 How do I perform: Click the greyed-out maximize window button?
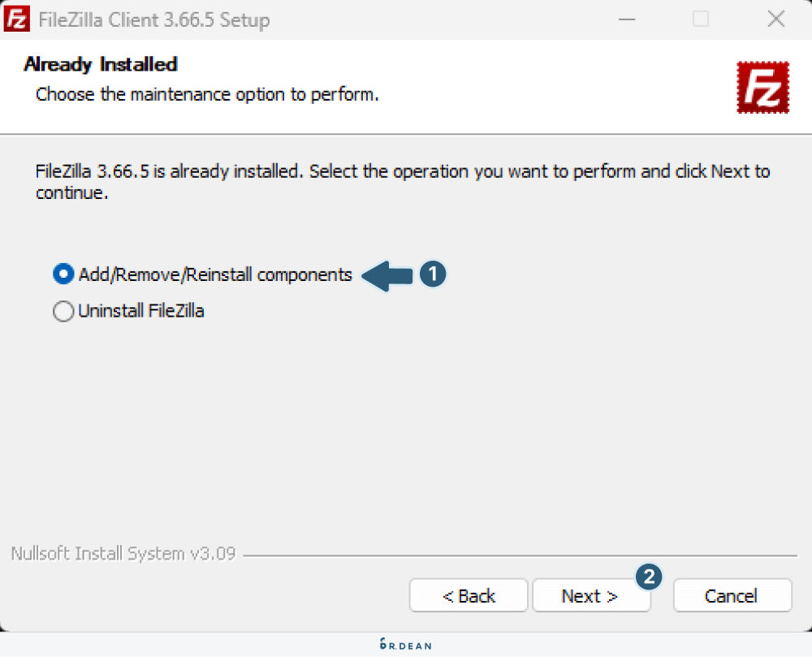click(x=700, y=19)
